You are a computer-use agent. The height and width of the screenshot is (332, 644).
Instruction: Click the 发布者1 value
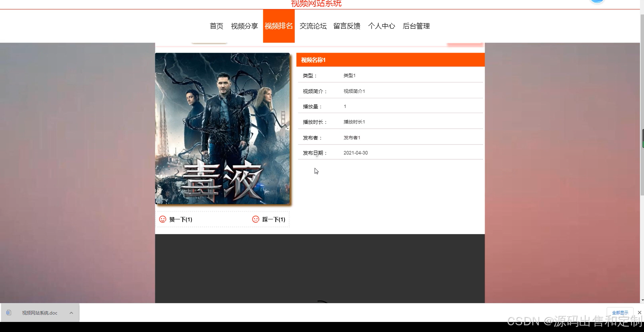[352, 137]
